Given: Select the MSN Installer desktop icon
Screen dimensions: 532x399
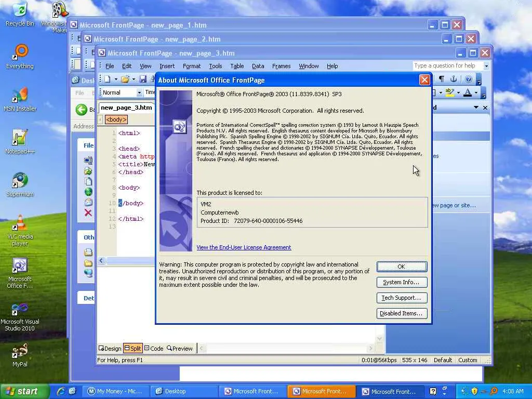Looking at the screenshot, I should pyautogui.click(x=20, y=99).
